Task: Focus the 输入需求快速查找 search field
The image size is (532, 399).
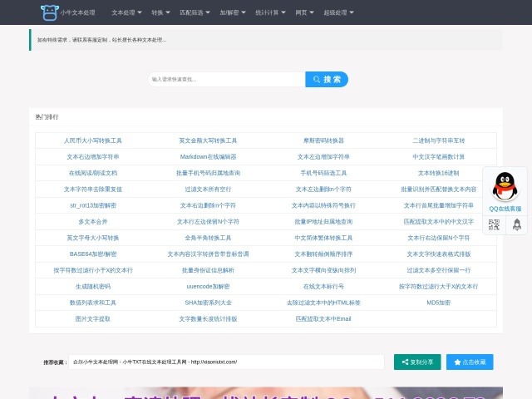Action: pyautogui.click(x=227, y=80)
